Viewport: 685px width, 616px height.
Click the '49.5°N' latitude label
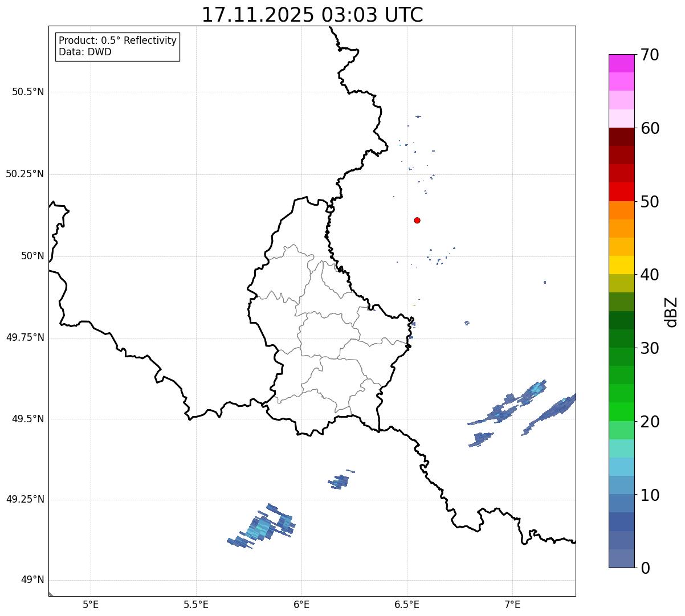(x=28, y=419)
